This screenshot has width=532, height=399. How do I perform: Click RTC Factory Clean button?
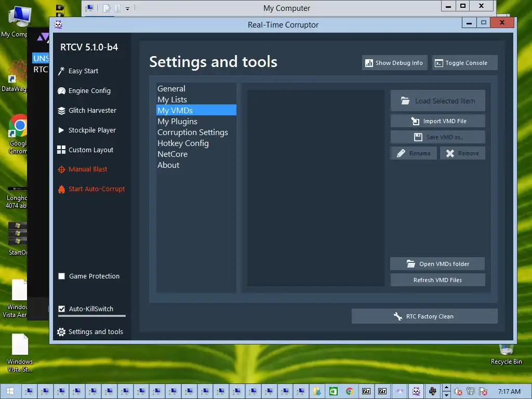(424, 316)
